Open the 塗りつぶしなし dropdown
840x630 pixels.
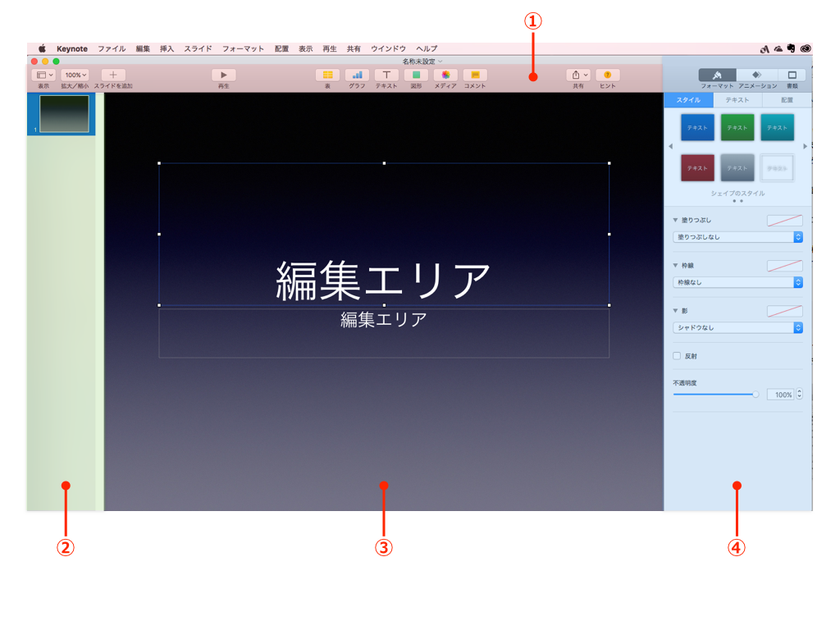736,237
